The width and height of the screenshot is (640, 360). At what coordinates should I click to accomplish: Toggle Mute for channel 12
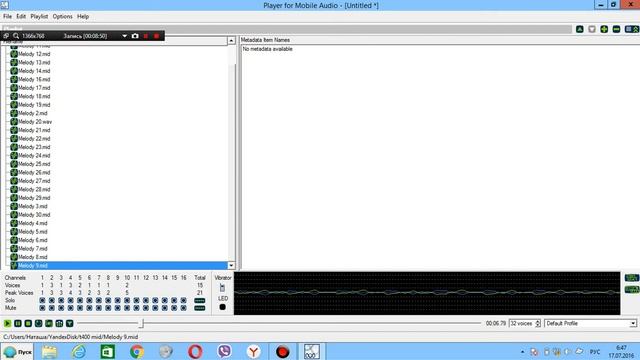click(146, 308)
